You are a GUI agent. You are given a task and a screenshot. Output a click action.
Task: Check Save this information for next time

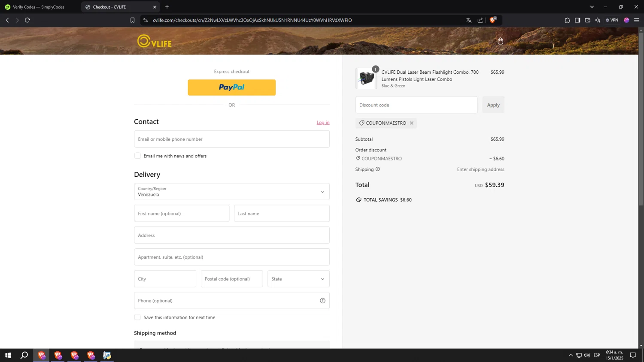point(137,317)
